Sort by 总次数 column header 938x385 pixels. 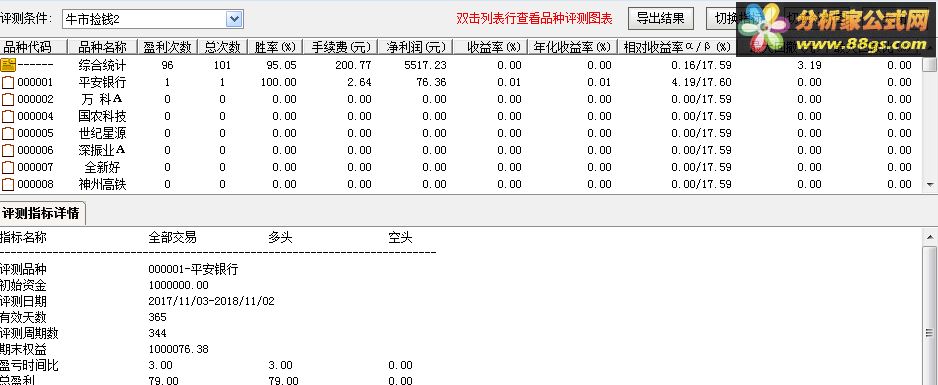[222, 47]
